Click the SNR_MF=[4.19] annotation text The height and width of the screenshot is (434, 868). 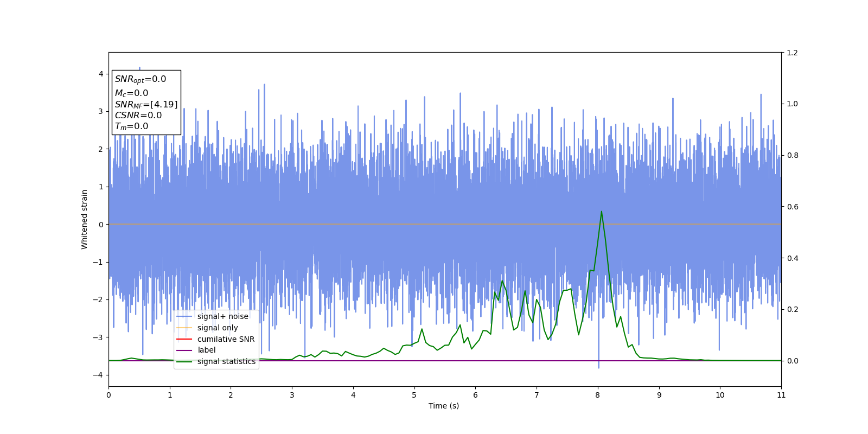146,104
